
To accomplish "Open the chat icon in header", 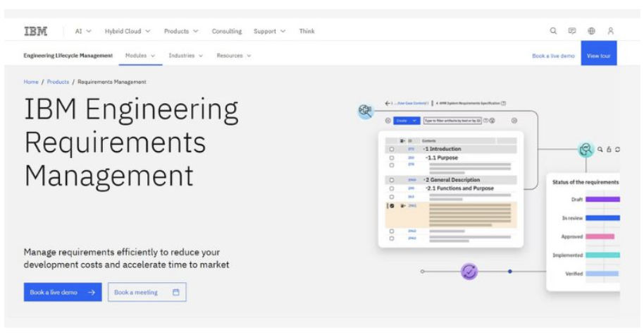I will click(572, 31).
